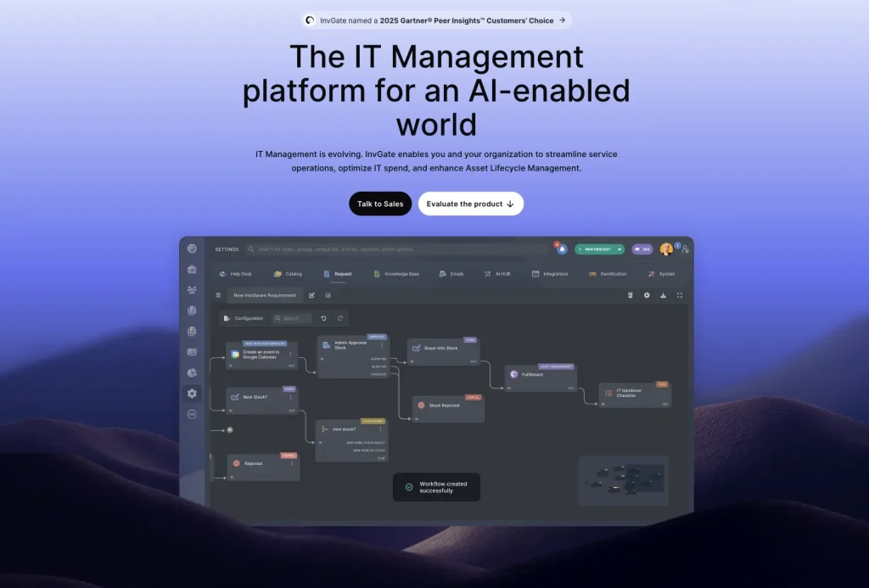The width and height of the screenshot is (869, 588).
Task: Click the Evaluate the product button
Action: pos(470,204)
